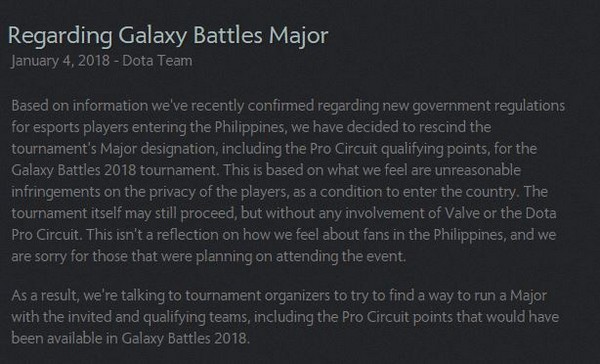Click the paragraph line starting "Based on information"
This screenshot has height=364, width=600.
tap(288, 106)
